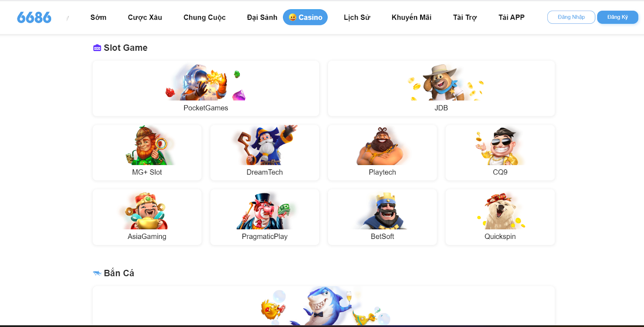
Task: Select the Cược Xâu navigation item
Action: coord(145,17)
